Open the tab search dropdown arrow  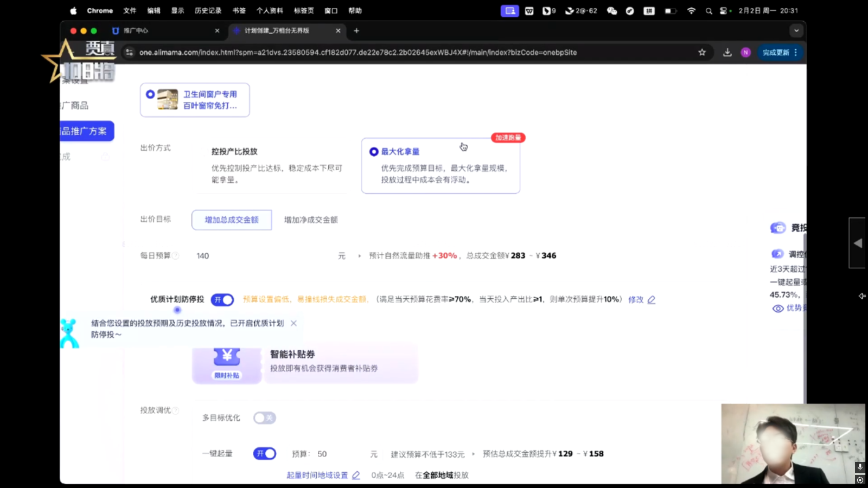click(796, 31)
